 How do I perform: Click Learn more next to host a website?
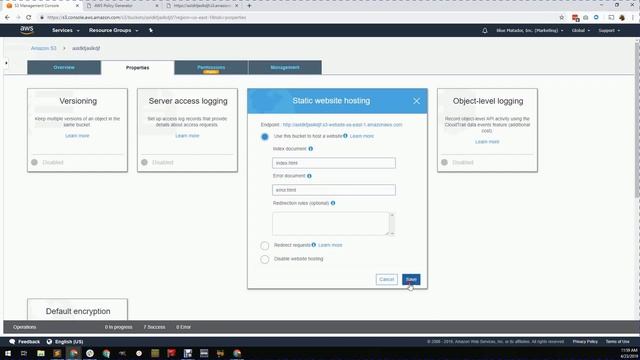pyautogui.click(x=362, y=136)
